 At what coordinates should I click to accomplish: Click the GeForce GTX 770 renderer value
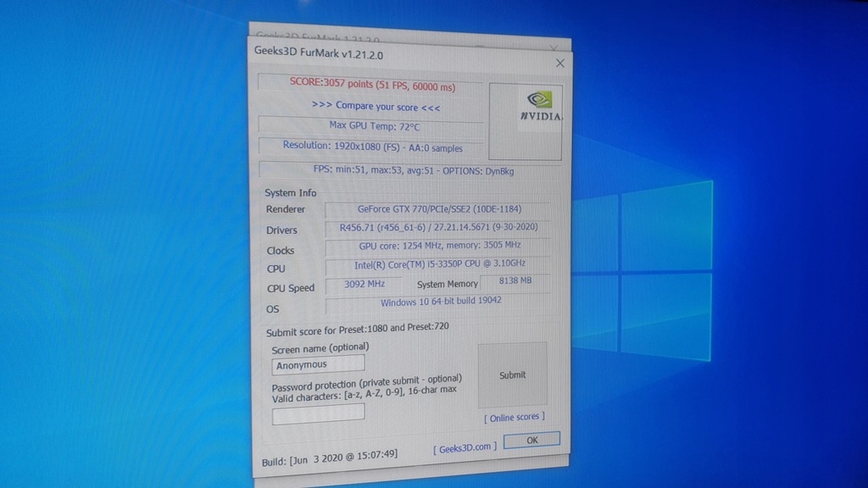[439, 209]
